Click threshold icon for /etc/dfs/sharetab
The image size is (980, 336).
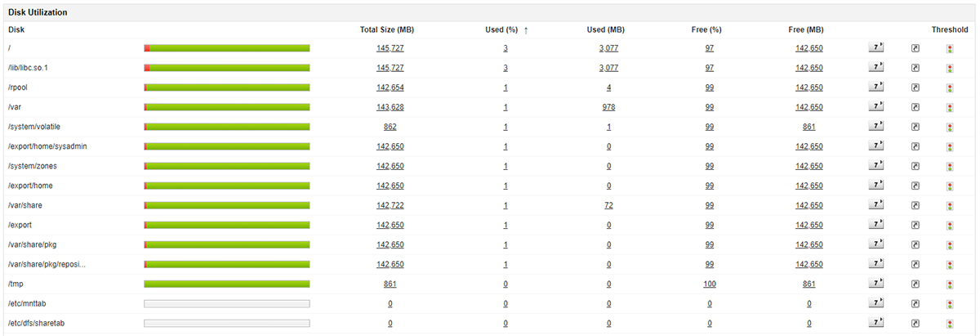pyautogui.click(x=950, y=323)
